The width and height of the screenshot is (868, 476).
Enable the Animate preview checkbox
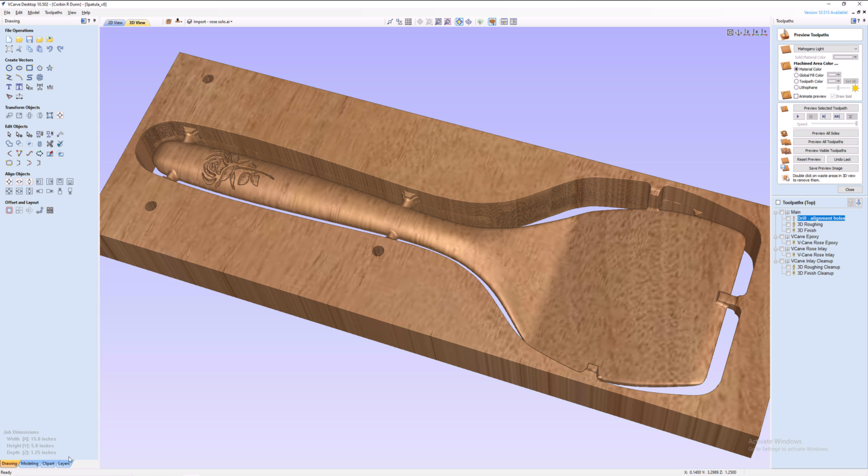(797, 96)
